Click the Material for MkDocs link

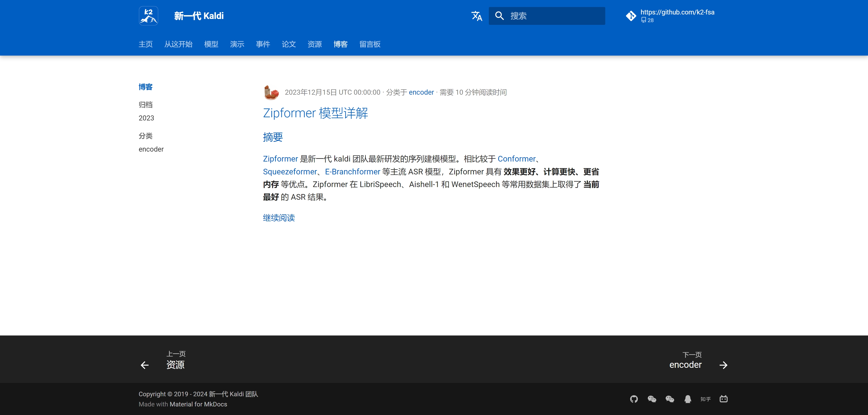coord(198,404)
